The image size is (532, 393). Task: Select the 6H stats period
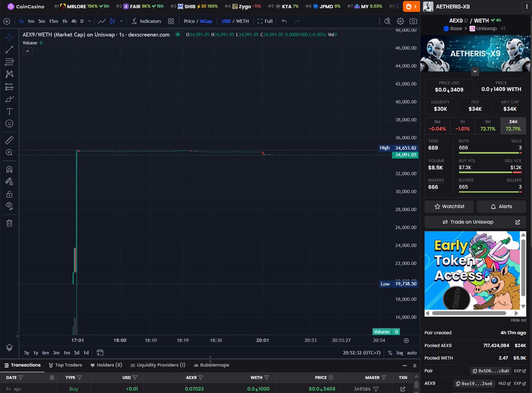coord(488,125)
